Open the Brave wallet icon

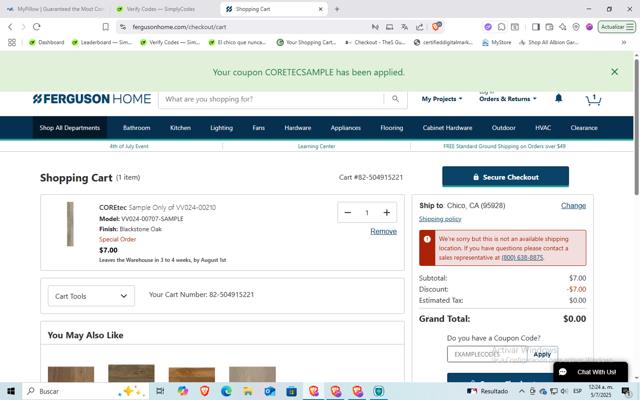point(549,27)
